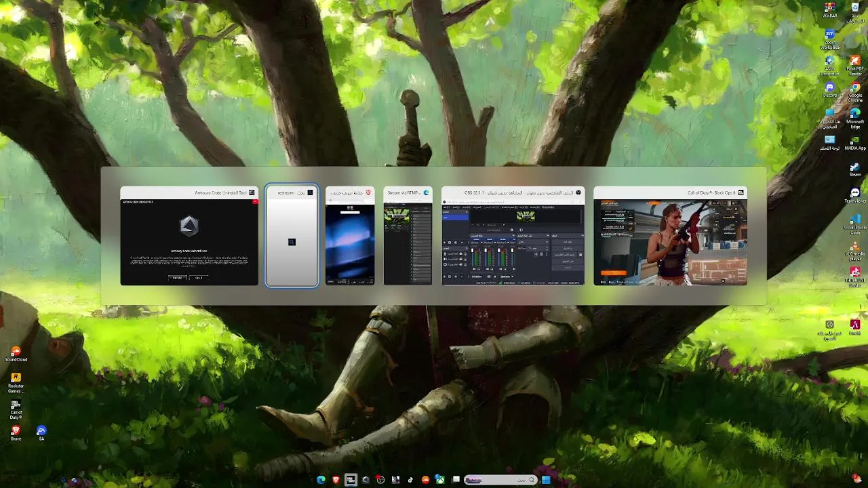The height and width of the screenshot is (488, 868).
Task: Open VLC media player desktop icon
Action: point(855,251)
